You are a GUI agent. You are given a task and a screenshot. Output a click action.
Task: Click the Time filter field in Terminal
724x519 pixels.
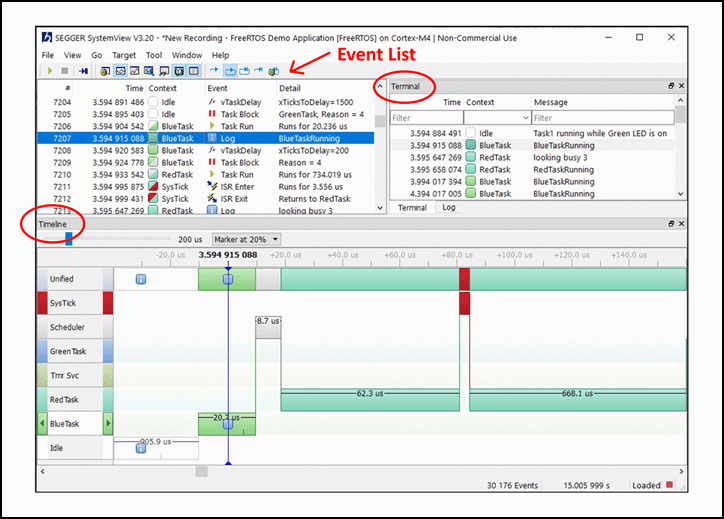click(x=427, y=118)
